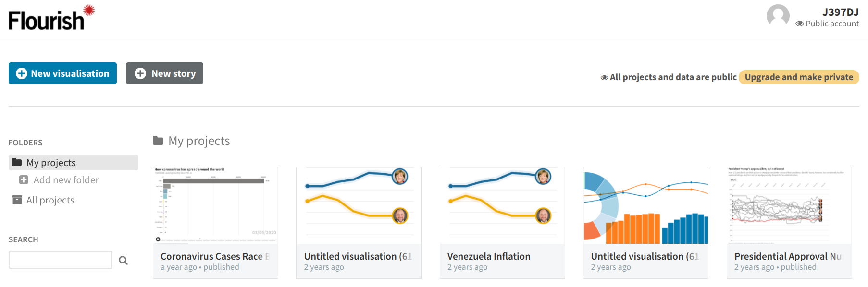Click the All projects archive icon
This screenshot has height=287, width=868.
[x=17, y=200]
